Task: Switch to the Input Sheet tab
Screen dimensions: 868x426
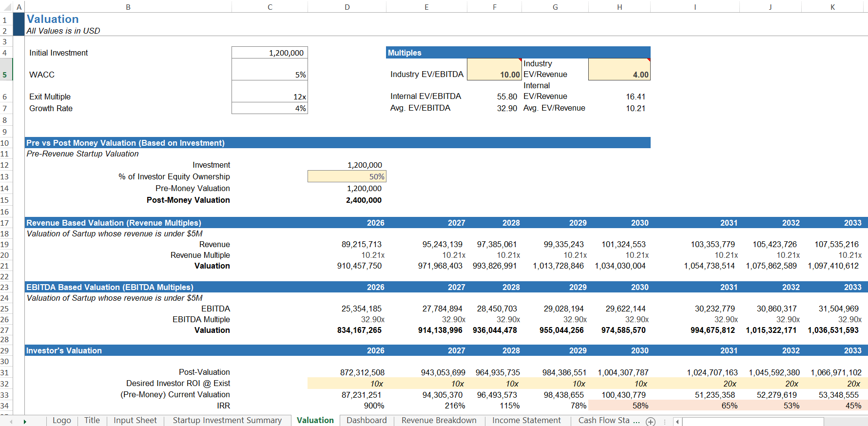Action: pyautogui.click(x=135, y=421)
